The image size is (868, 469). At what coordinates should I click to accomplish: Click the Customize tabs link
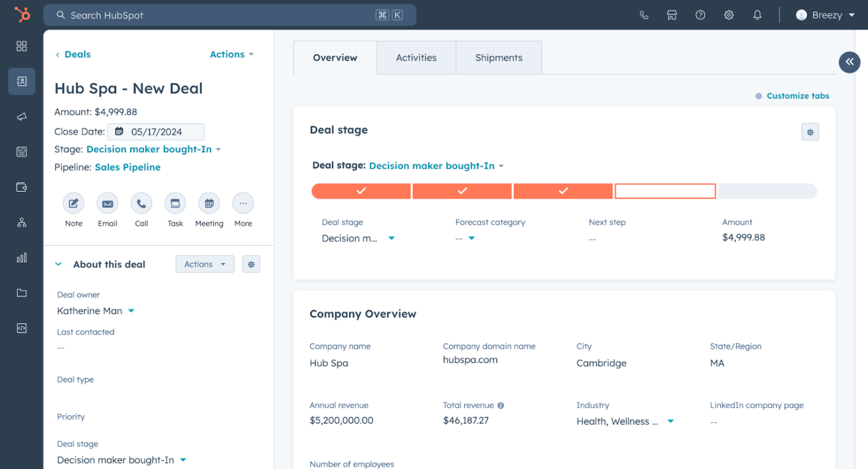coord(797,96)
